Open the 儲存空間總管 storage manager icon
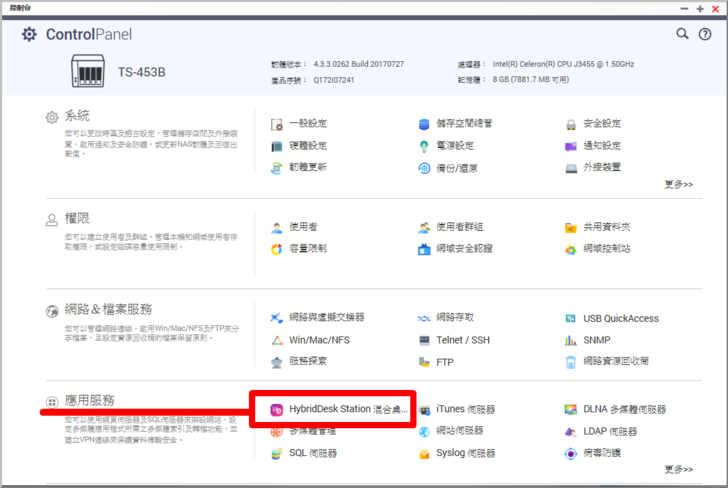The width and height of the screenshot is (728, 488). tap(426, 124)
